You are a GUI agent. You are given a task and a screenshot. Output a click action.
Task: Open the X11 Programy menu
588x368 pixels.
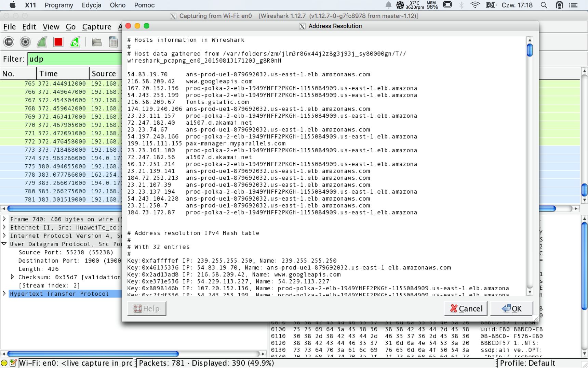(59, 5)
